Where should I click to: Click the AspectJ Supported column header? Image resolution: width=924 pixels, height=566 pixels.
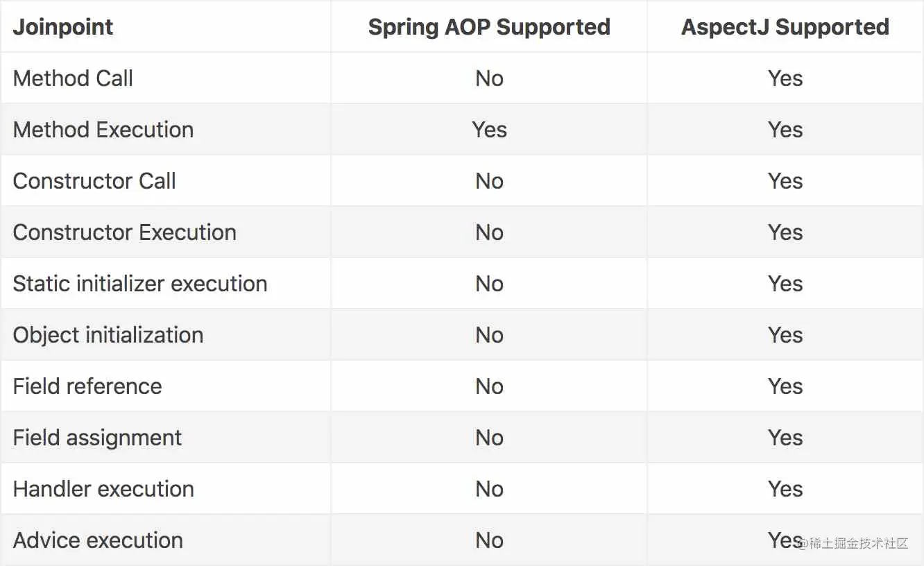tap(785, 27)
